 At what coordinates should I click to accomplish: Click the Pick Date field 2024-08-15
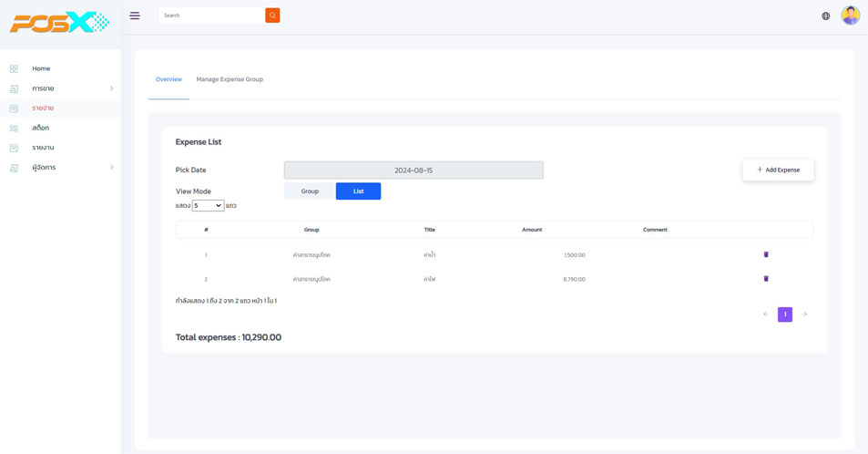(414, 170)
